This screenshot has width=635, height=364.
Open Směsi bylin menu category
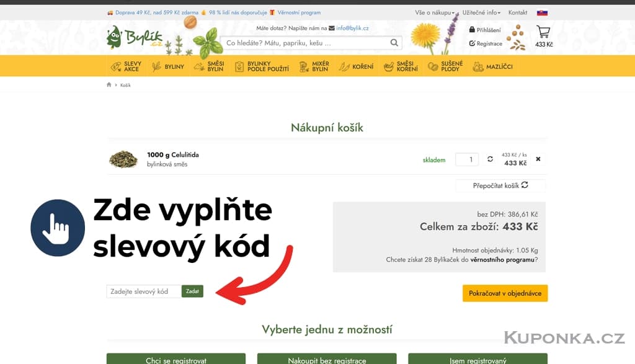coord(208,66)
